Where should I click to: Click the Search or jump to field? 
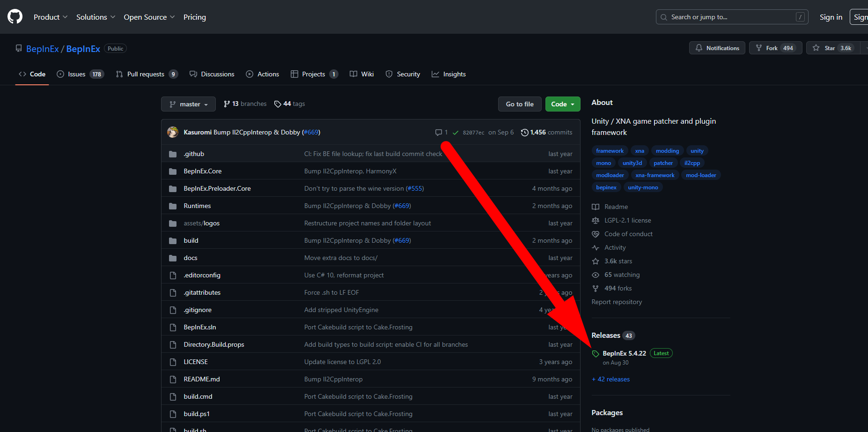click(x=732, y=17)
